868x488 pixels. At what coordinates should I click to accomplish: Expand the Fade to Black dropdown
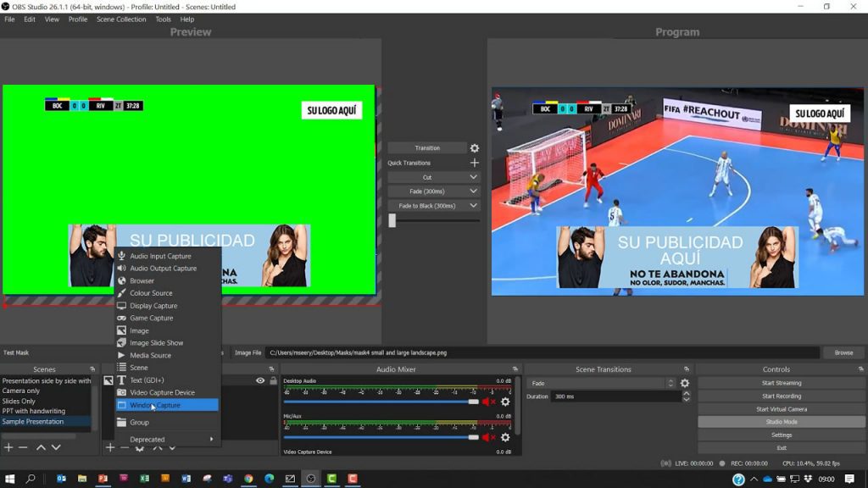pos(473,206)
